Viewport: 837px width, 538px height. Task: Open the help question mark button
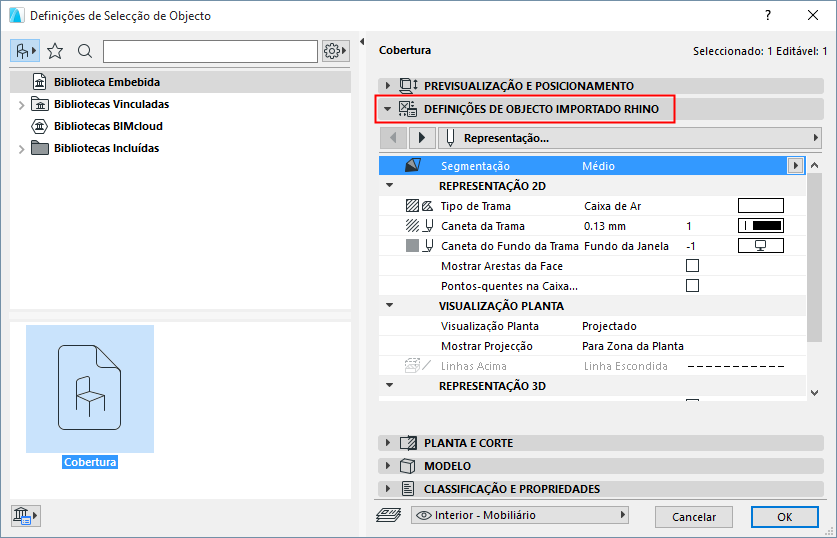(768, 15)
